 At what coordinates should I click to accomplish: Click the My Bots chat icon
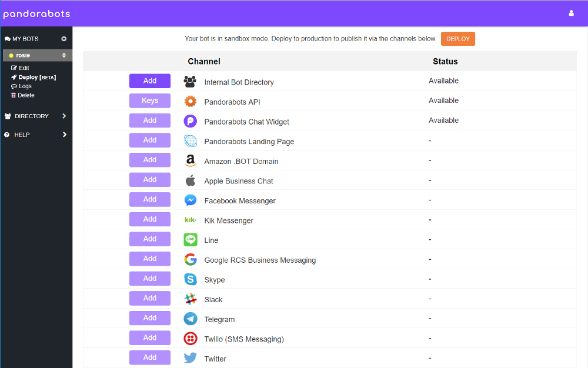pyautogui.click(x=8, y=39)
